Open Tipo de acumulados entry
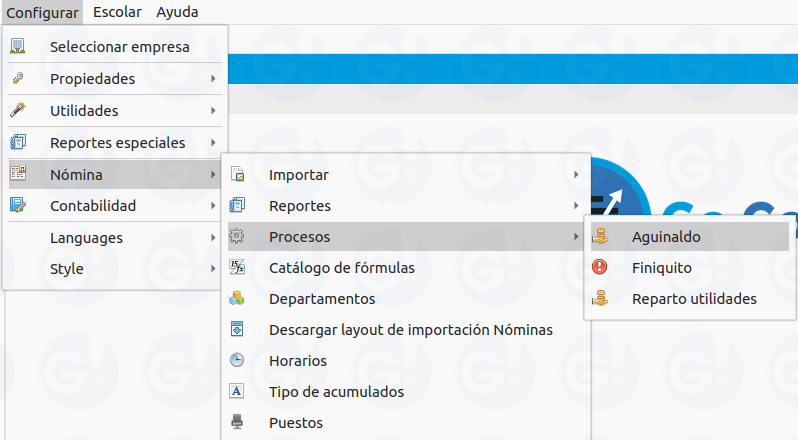This screenshot has height=440, width=798. 336,392
